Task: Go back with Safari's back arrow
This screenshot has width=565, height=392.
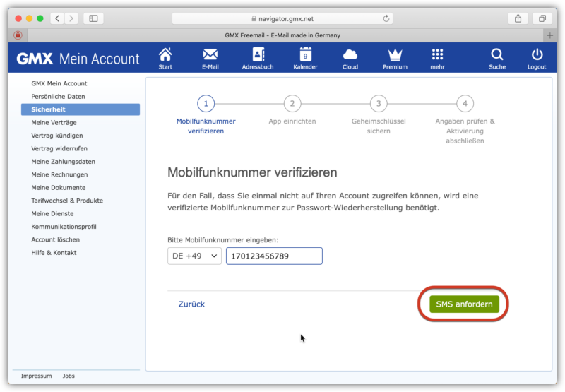Action: click(57, 18)
